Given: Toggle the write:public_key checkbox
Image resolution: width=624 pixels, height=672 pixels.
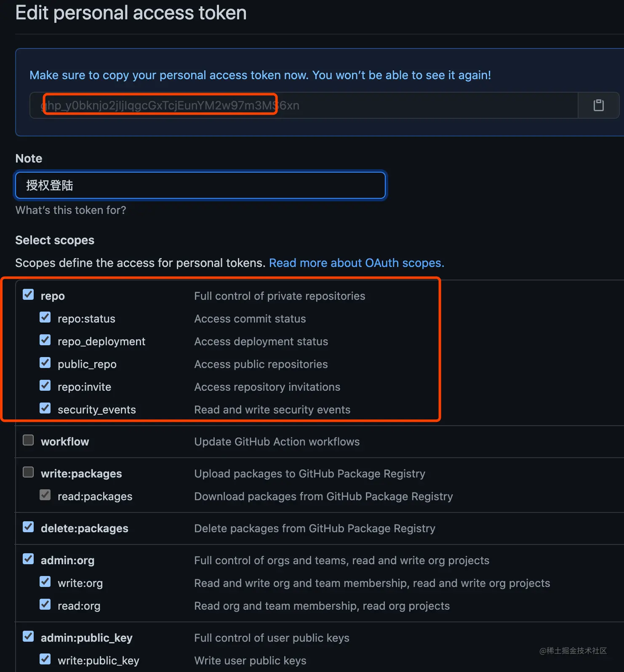Looking at the screenshot, I should click(x=45, y=659).
